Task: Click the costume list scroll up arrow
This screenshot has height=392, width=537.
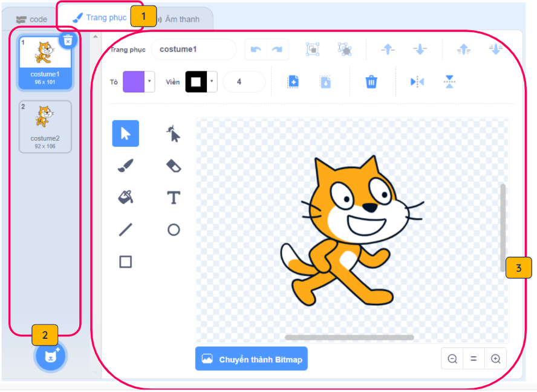Action: pos(96,36)
